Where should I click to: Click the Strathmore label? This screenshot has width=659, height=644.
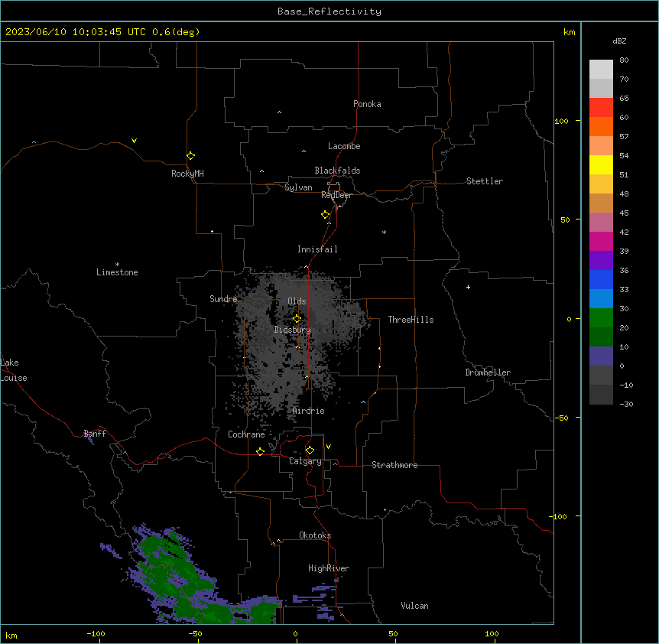click(x=394, y=465)
